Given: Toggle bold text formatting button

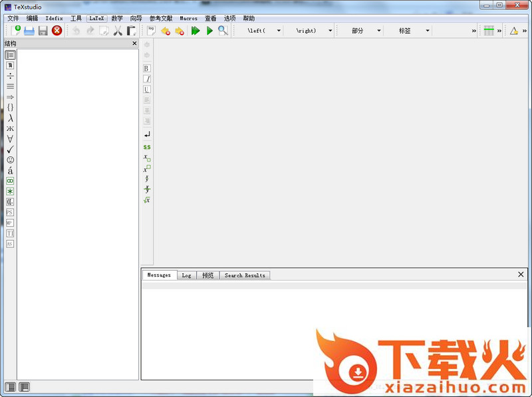Looking at the screenshot, I should [147, 68].
